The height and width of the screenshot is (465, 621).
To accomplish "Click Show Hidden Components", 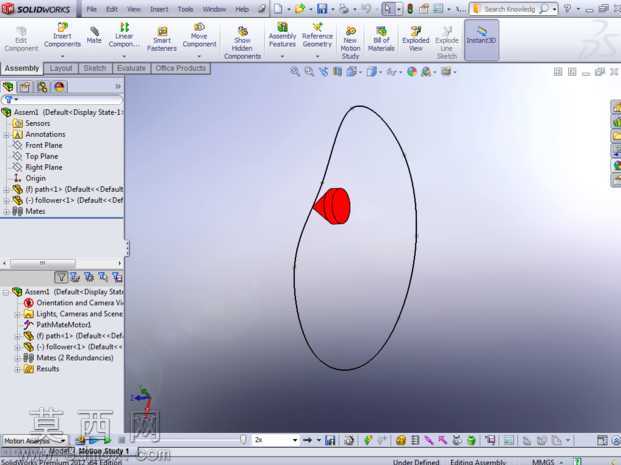I will coord(242,43).
